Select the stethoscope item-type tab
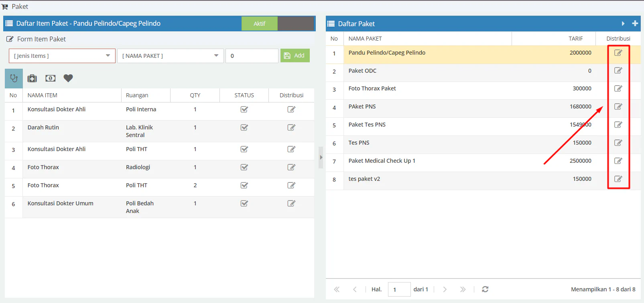This screenshot has height=303, width=644. click(x=14, y=78)
